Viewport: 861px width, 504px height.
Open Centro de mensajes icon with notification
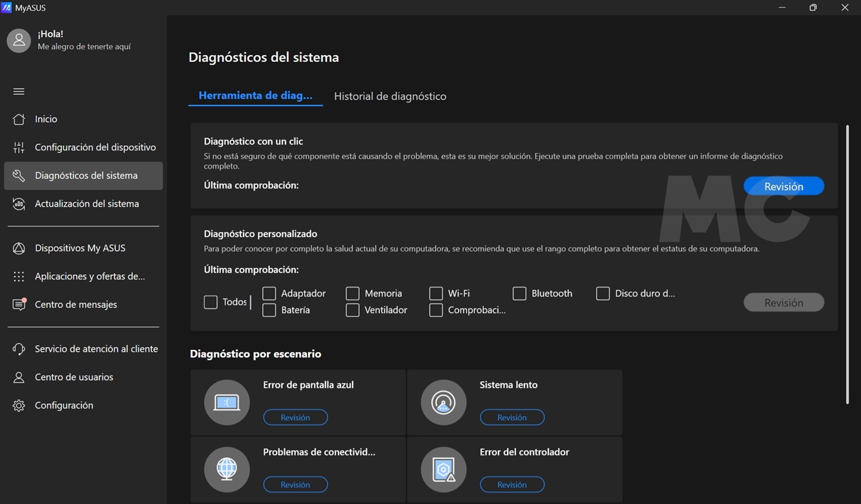[19, 305]
